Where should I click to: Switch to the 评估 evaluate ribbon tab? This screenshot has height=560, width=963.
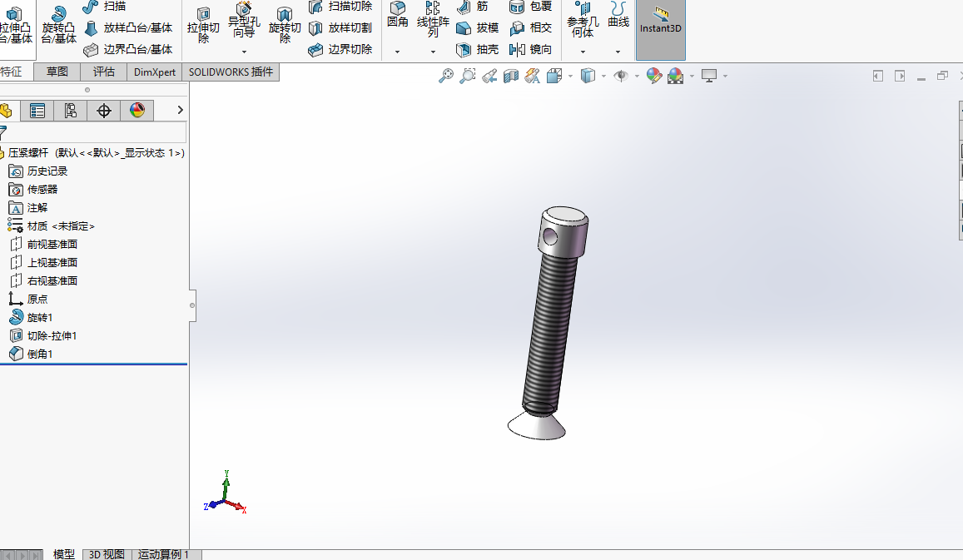point(104,72)
